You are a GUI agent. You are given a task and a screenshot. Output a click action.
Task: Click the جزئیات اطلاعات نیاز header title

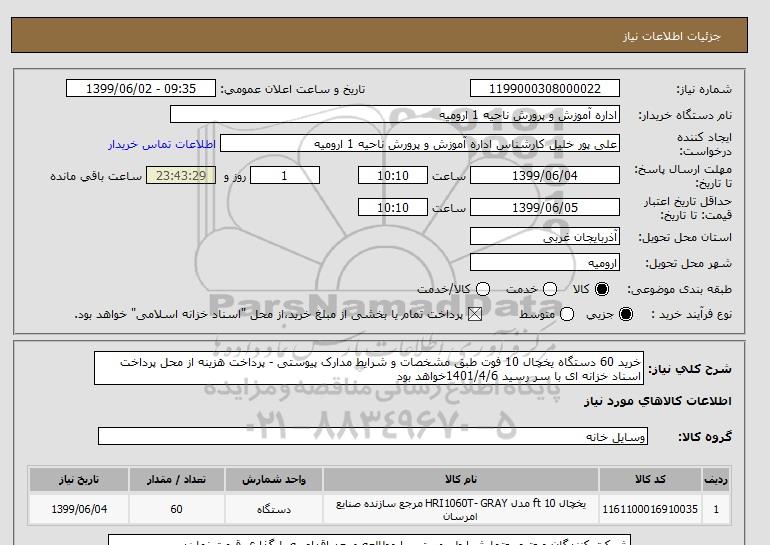[x=671, y=36]
